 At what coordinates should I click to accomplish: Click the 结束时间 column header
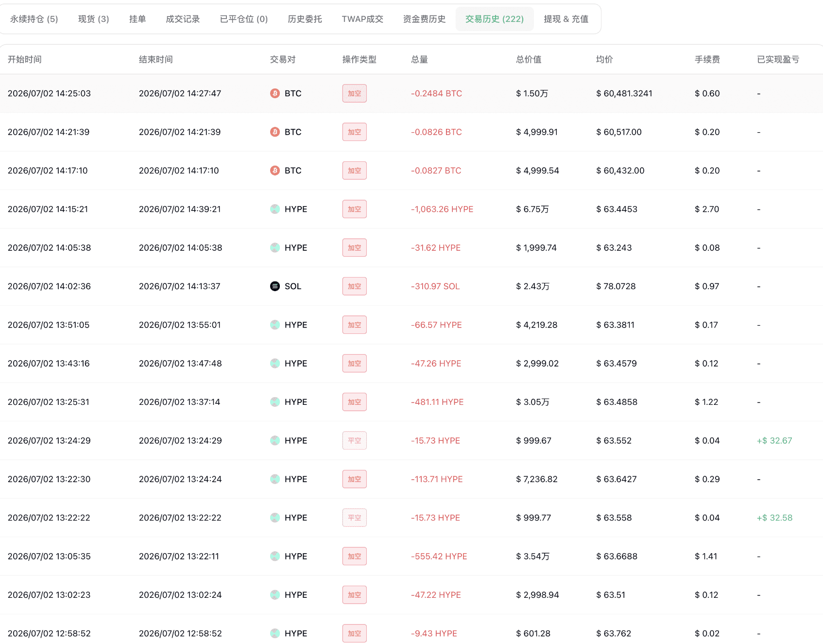[156, 59]
